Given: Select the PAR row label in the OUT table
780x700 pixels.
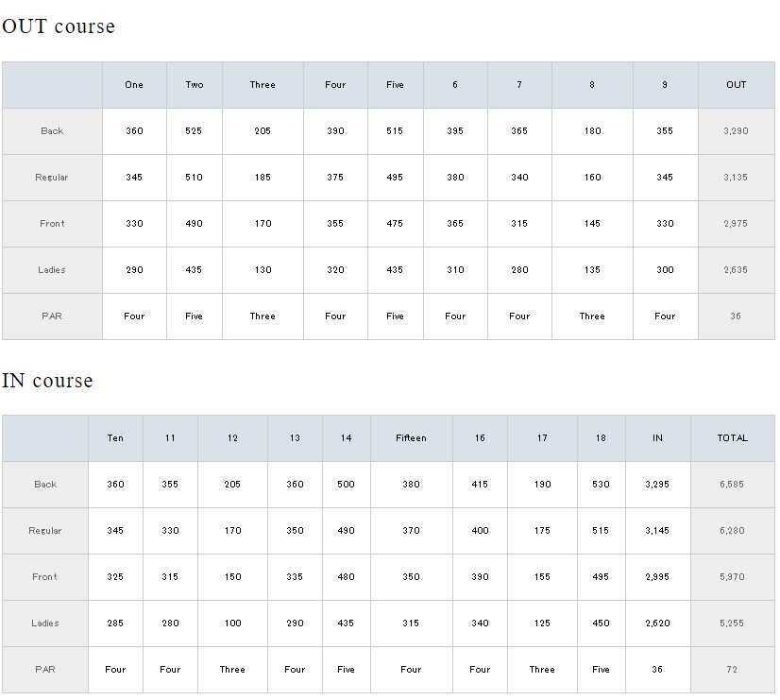Looking at the screenshot, I should tap(52, 316).
